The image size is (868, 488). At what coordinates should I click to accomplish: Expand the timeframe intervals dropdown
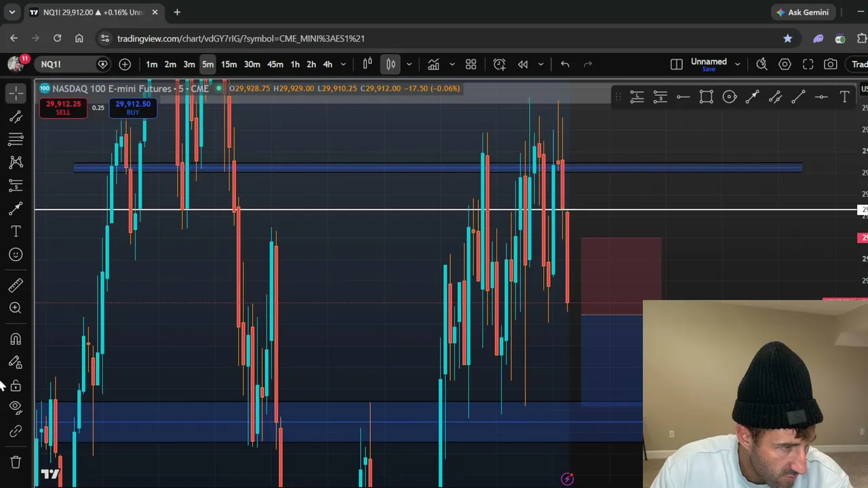tap(343, 64)
